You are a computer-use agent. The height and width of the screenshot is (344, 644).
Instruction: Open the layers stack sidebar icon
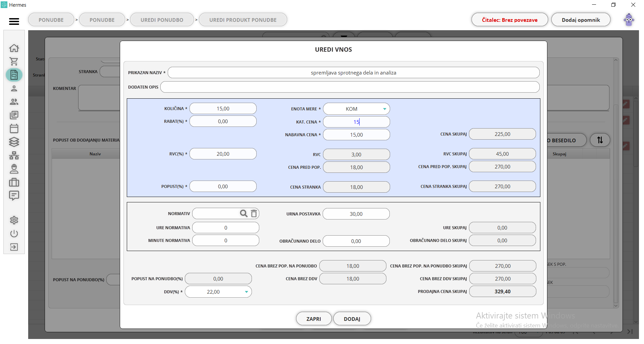point(14,142)
